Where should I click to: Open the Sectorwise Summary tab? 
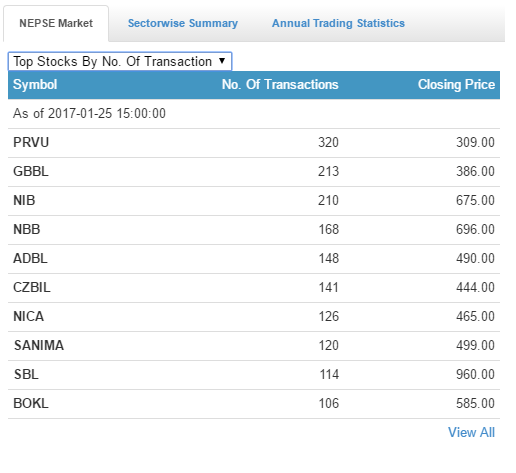click(183, 23)
